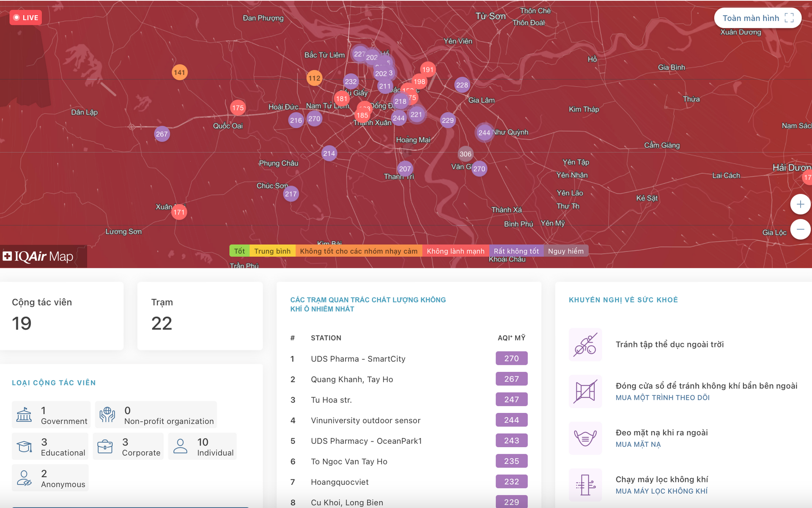Viewport: 812px width, 508px height.
Task: Open full screen with Toàn màn hình button
Action: 757,18
